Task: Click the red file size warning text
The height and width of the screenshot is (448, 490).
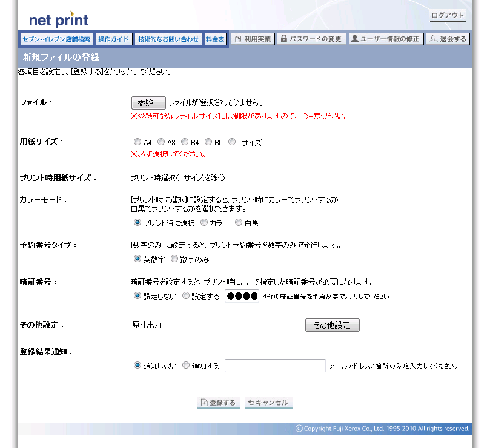Action: tap(239, 116)
